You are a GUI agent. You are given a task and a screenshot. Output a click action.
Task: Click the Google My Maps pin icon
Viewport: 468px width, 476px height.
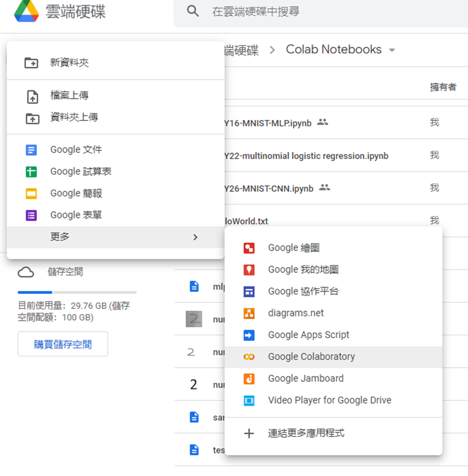tap(249, 270)
